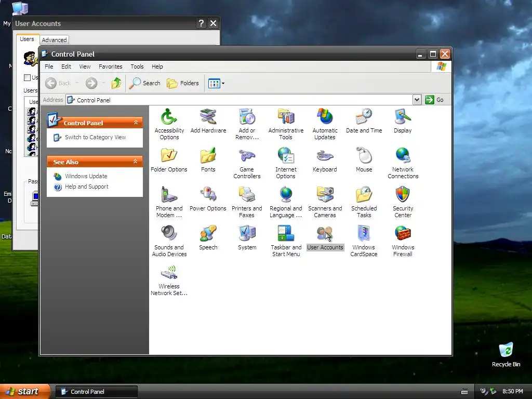
Task: Open Windows Firewall icon
Action: [x=403, y=241]
